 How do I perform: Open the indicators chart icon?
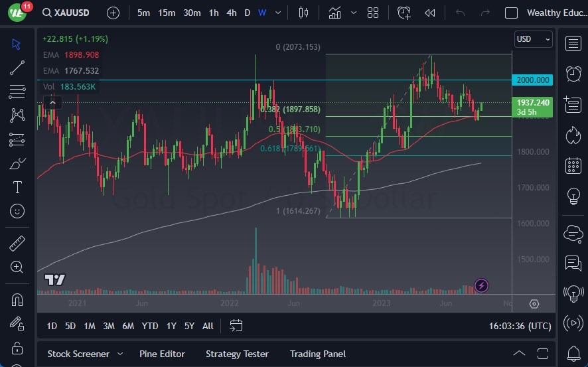click(334, 13)
